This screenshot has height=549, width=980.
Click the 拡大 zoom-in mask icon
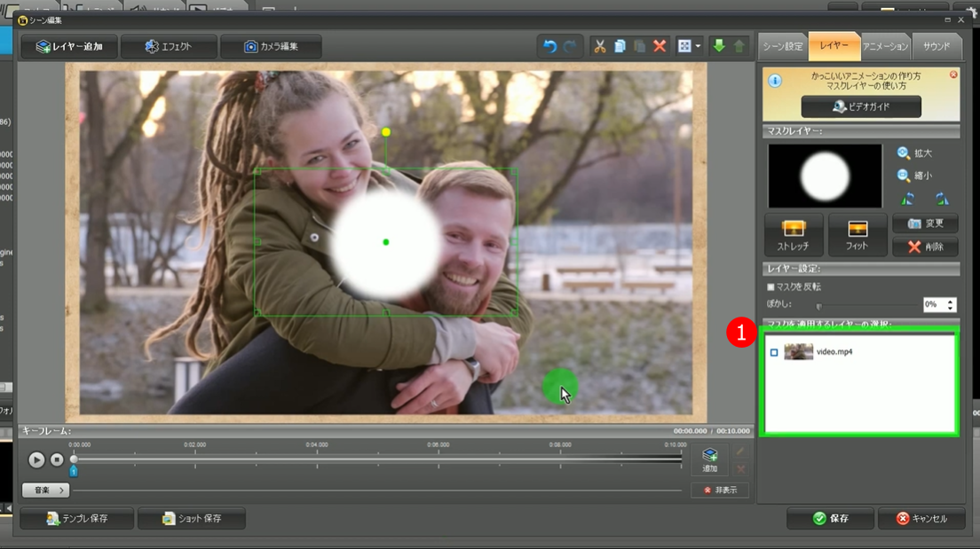pos(904,153)
